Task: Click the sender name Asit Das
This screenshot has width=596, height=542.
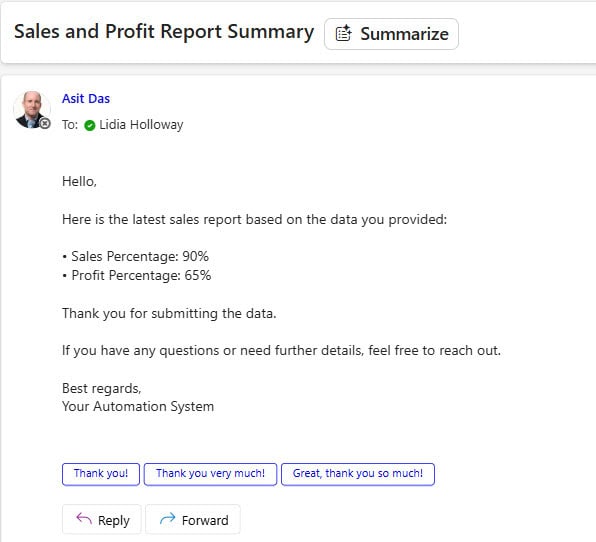Action: click(86, 98)
